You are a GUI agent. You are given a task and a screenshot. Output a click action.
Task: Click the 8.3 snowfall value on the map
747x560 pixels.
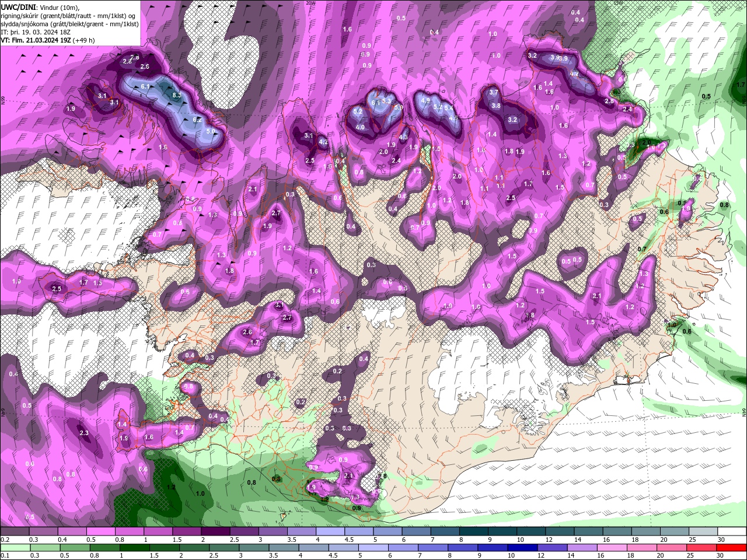177,94
